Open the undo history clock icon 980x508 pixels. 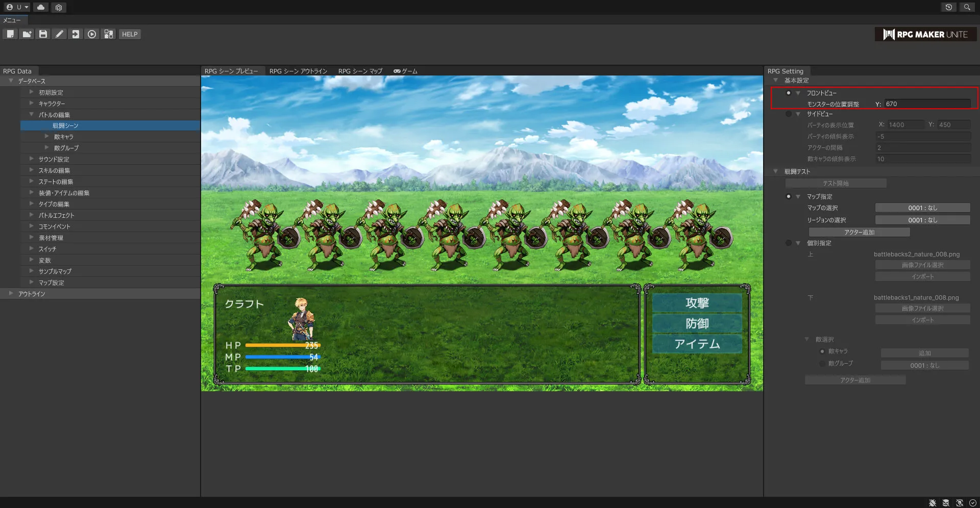coord(948,7)
